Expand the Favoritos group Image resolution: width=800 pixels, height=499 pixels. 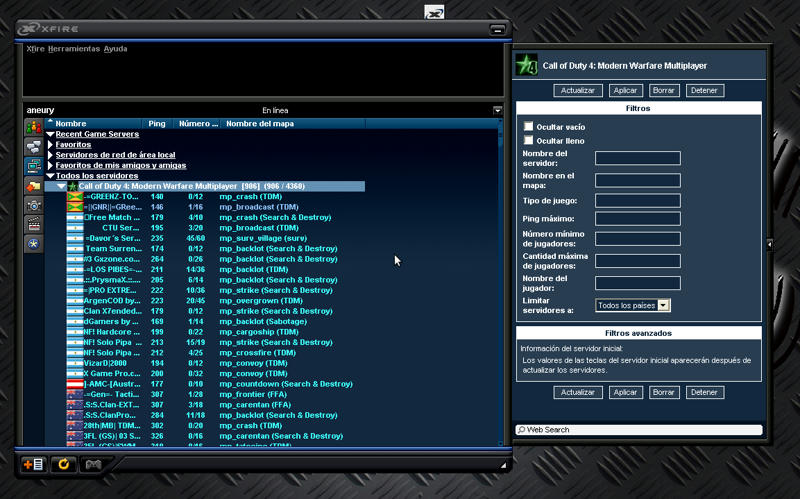51,144
